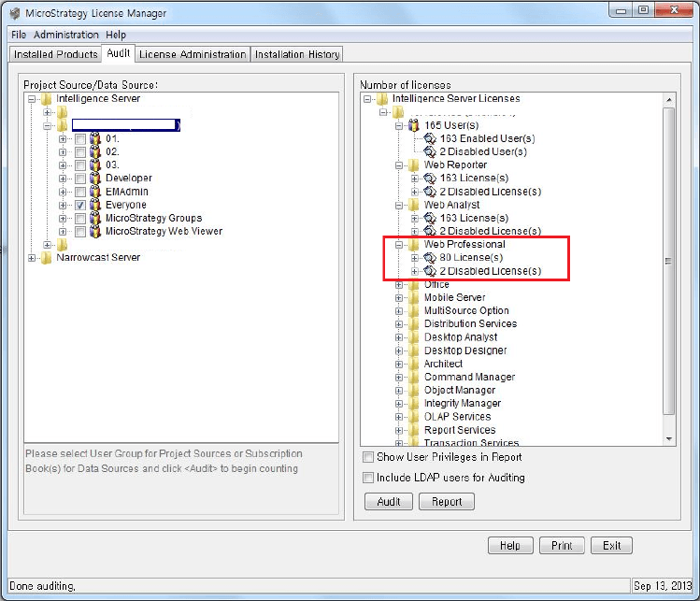Select the 80 License(s) tree item
The width and height of the screenshot is (700, 601).
tap(471, 258)
